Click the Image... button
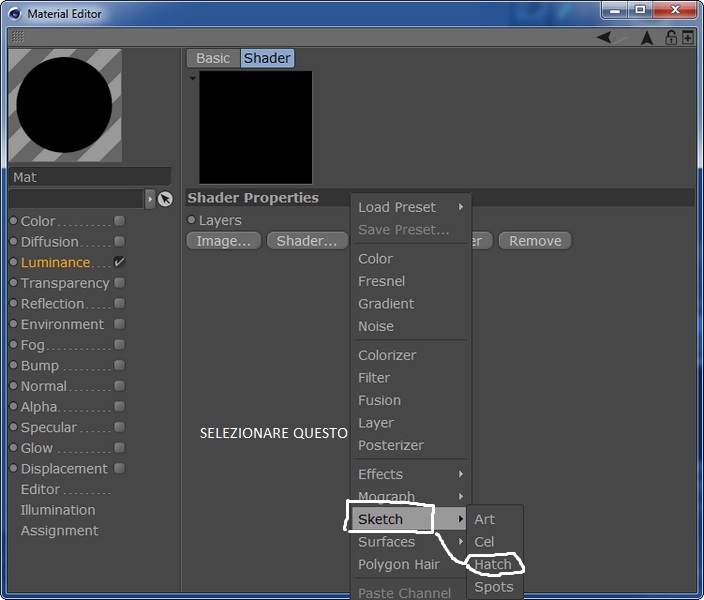The image size is (704, 600). click(224, 241)
